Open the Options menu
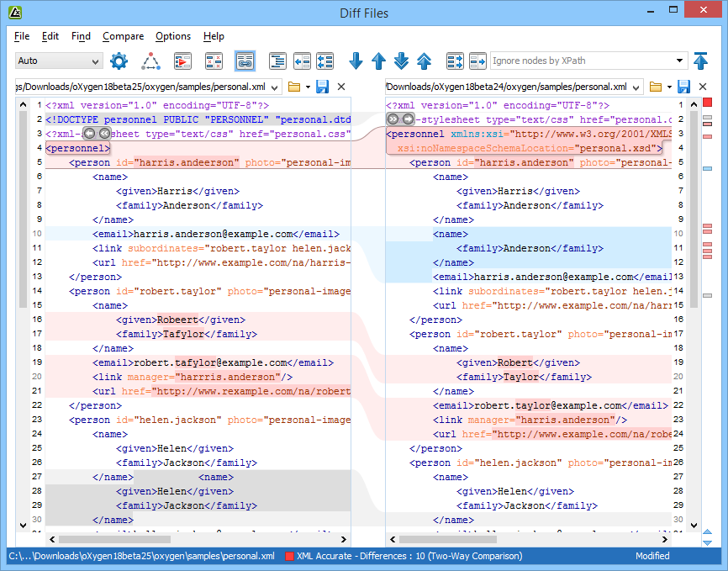Screen dimensions: 728x571 [172, 36]
